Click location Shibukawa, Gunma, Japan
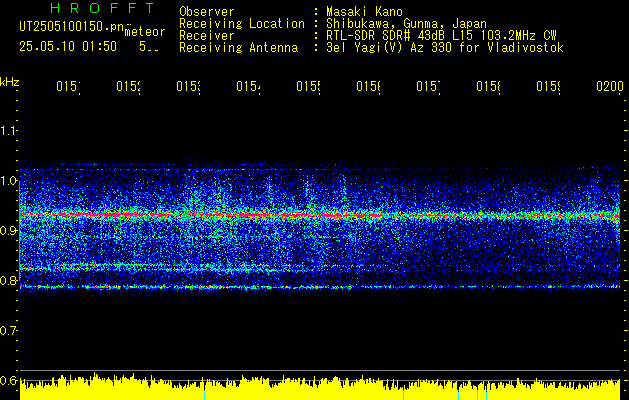This screenshot has height=400, width=629. (x=406, y=24)
